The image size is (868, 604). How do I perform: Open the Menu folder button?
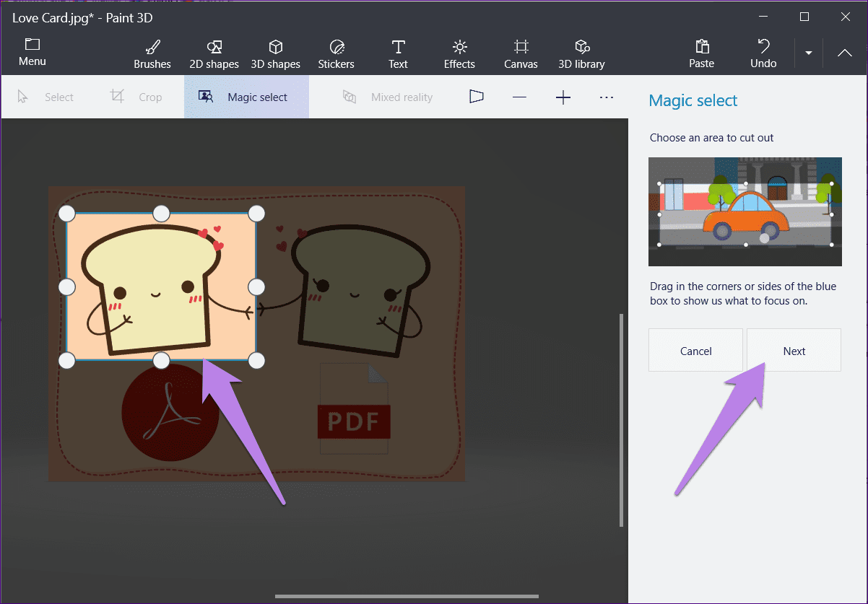tap(32, 53)
